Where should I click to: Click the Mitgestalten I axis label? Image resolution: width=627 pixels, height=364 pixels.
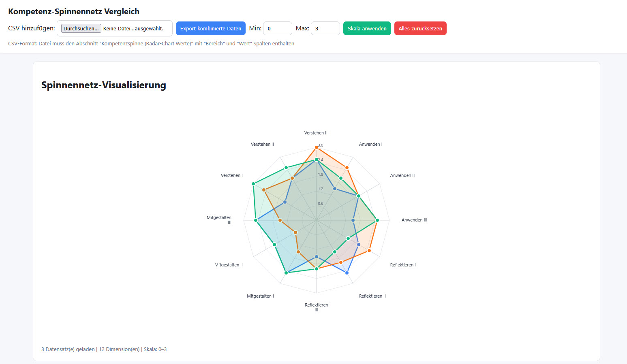click(x=260, y=296)
